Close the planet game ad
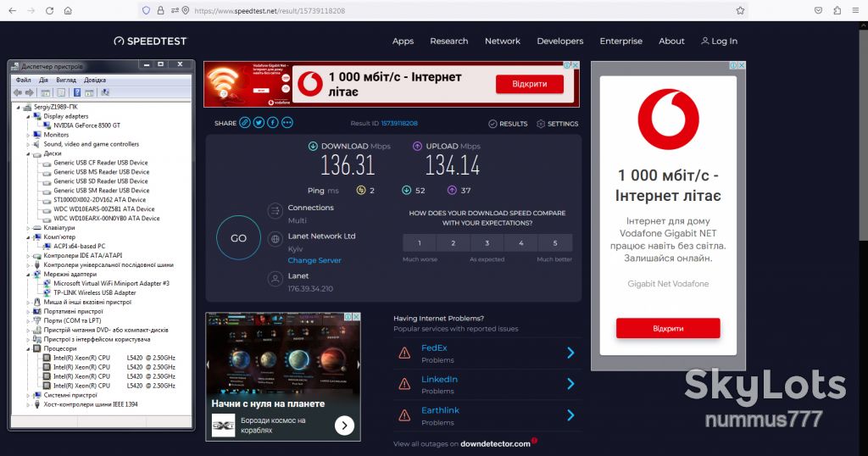 [x=357, y=316]
